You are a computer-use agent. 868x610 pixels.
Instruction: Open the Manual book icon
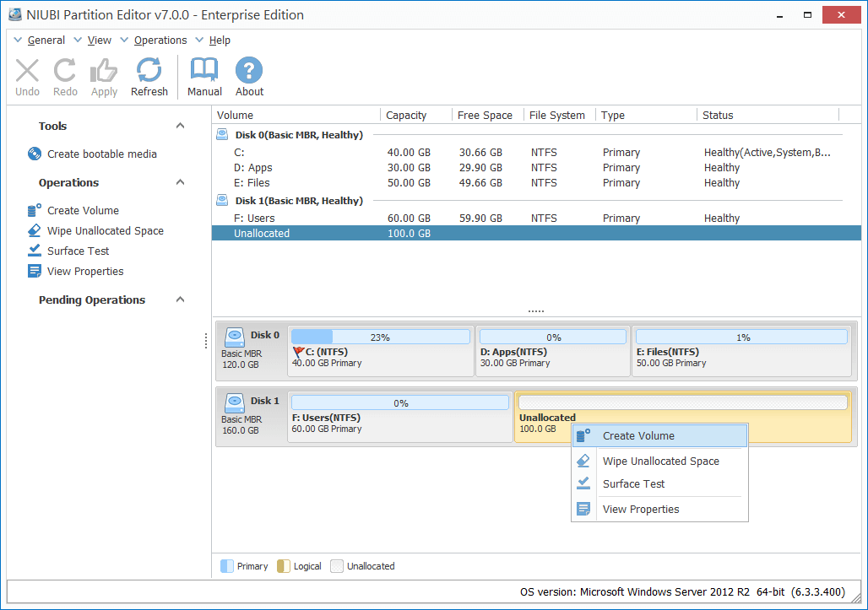[x=204, y=71]
